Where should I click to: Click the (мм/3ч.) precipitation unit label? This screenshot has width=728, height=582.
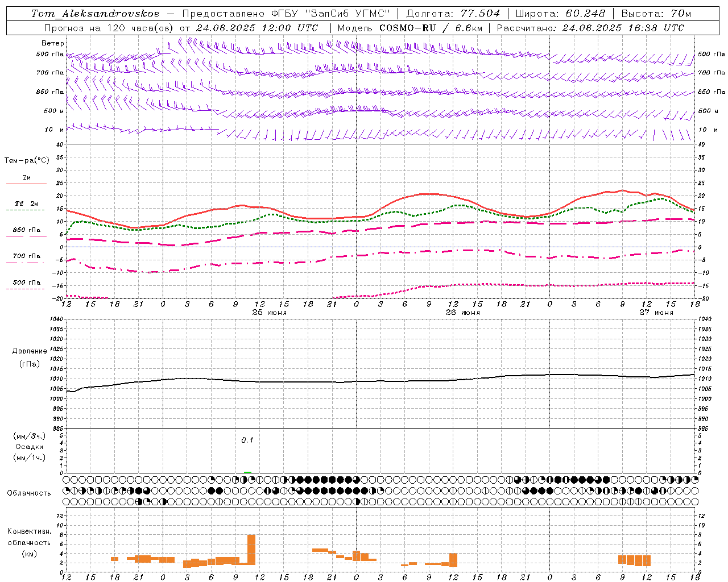pos(30,436)
